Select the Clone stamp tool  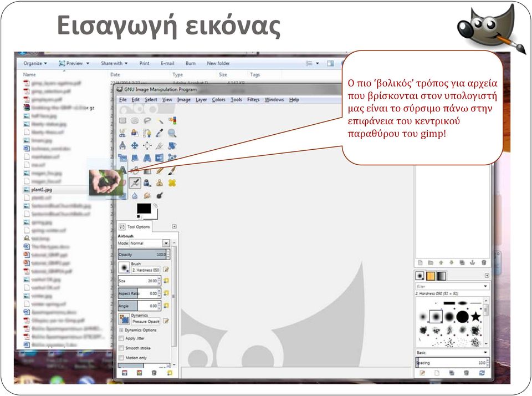pyautogui.click(x=160, y=183)
